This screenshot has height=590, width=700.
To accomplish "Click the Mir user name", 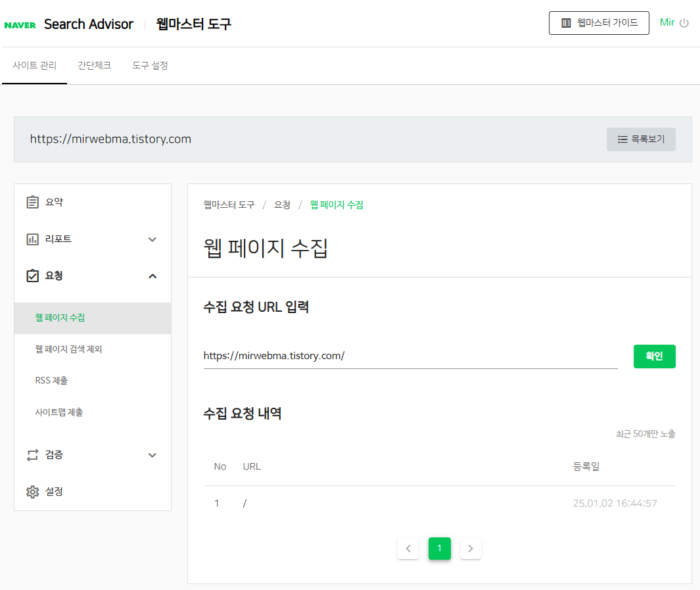I will pos(667,22).
